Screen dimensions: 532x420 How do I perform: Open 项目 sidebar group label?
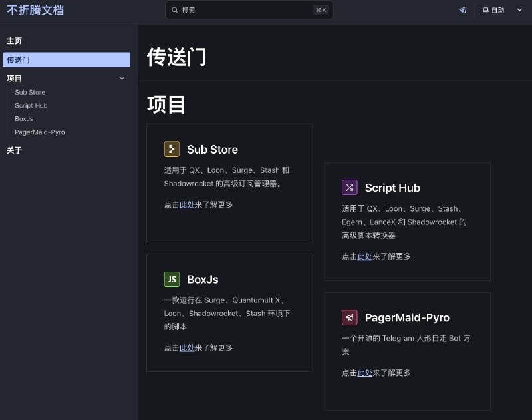(14, 79)
